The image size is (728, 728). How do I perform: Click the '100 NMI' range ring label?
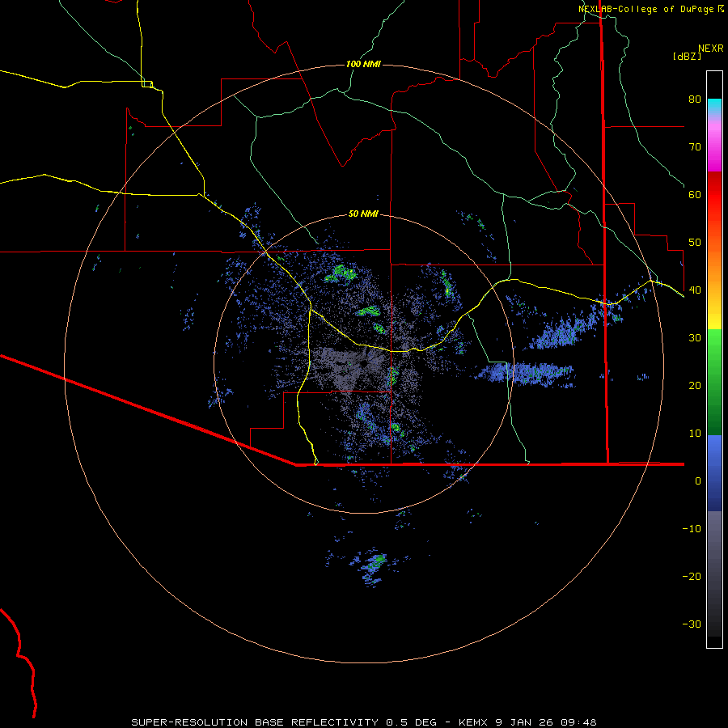[363, 64]
